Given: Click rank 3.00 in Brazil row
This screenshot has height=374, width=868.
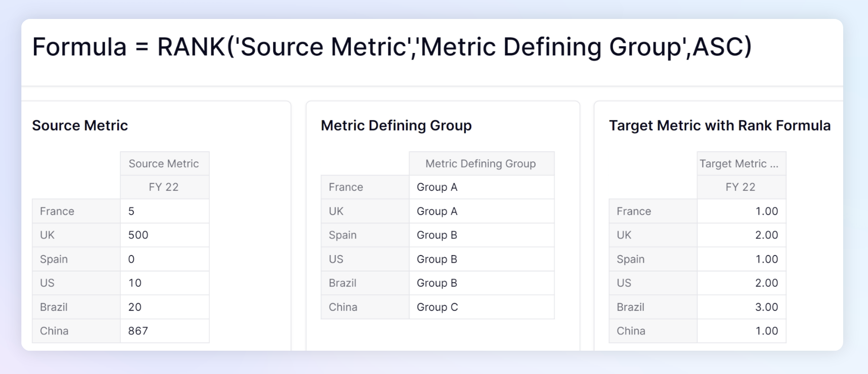Looking at the screenshot, I should point(742,307).
